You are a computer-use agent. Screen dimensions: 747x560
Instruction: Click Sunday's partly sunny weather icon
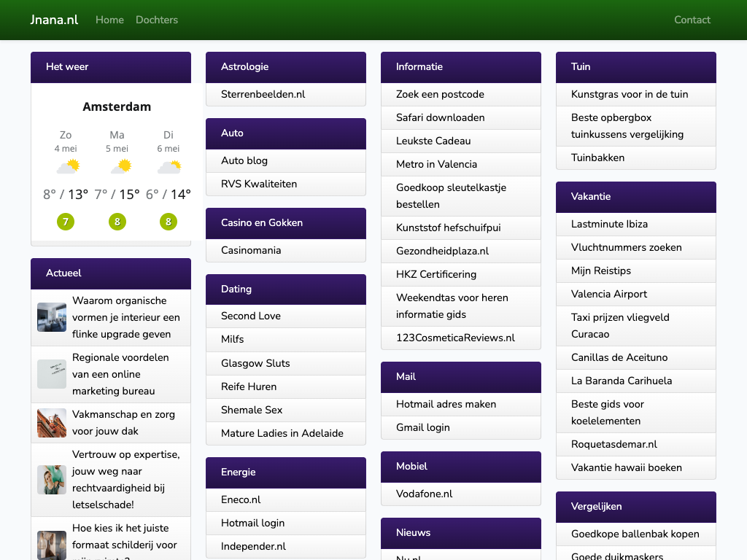coord(67,167)
